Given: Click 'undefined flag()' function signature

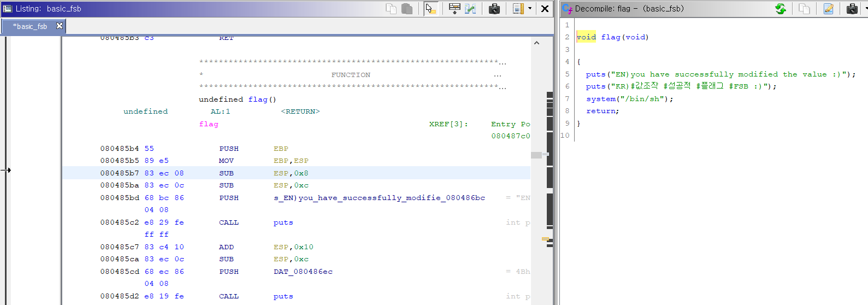Looking at the screenshot, I should coord(238,99).
